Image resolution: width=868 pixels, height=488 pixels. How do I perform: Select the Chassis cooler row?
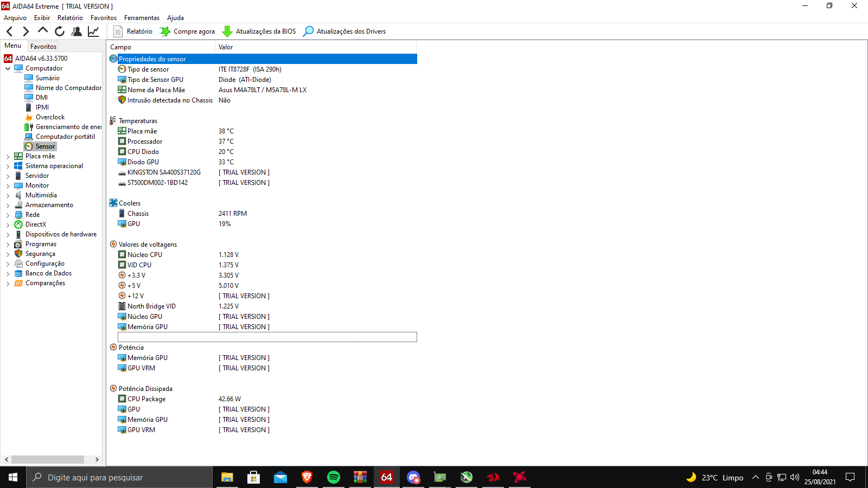263,214
